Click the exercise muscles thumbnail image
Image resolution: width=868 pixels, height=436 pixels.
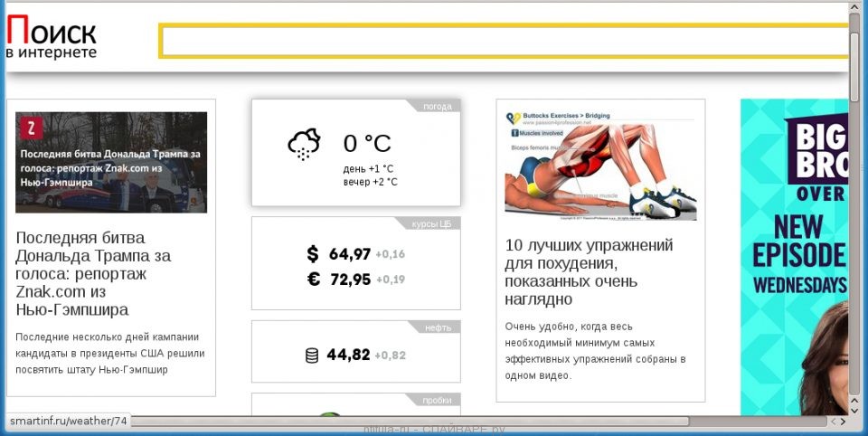coord(600,166)
